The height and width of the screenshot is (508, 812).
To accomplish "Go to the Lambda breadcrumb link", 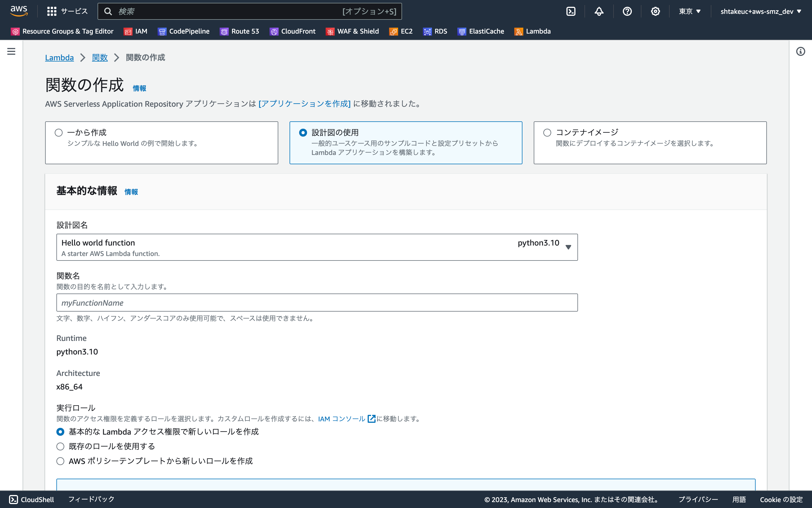I will 59,58.
